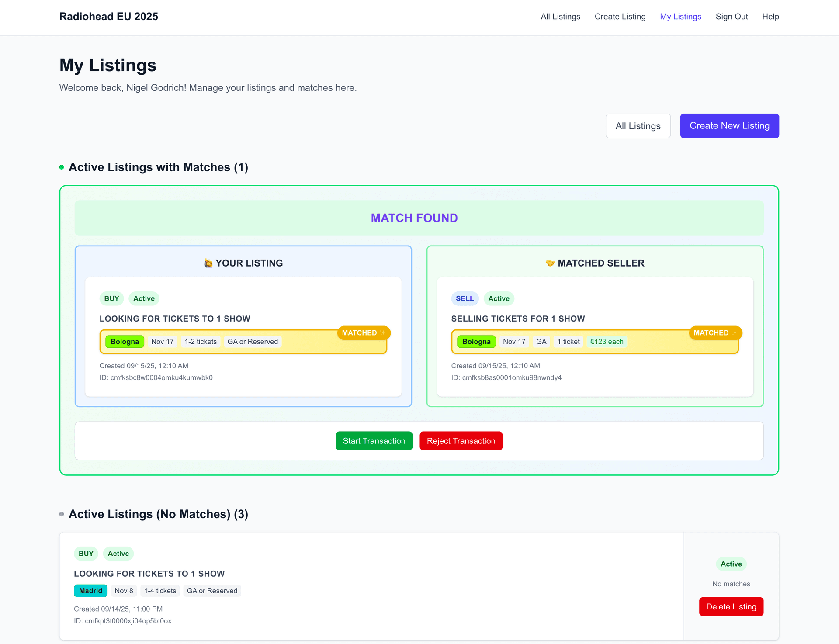Click the 1 ticket tag in seller listing

568,342
